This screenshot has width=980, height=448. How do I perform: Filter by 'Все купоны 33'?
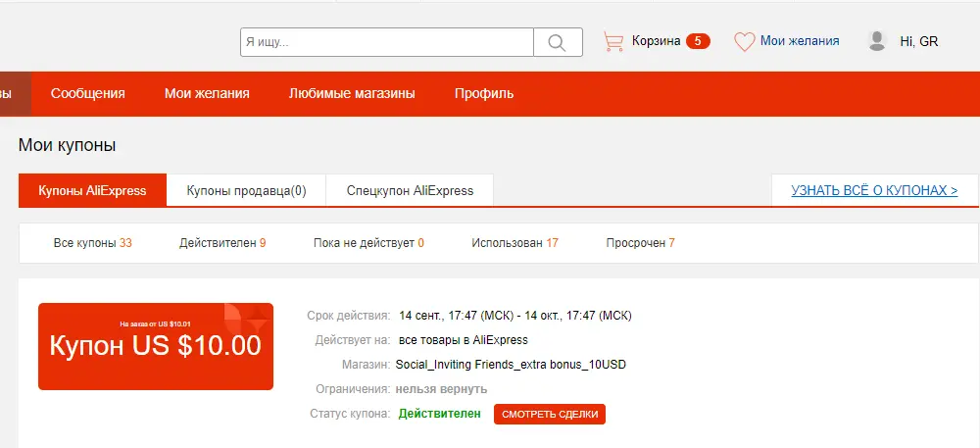pyautogui.click(x=92, y=243)
